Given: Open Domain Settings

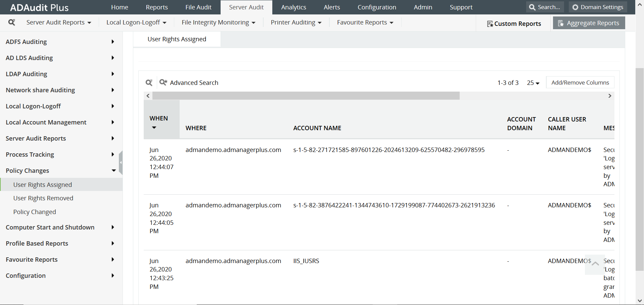Looking at the screenshot, I should [x=597, y=7].
